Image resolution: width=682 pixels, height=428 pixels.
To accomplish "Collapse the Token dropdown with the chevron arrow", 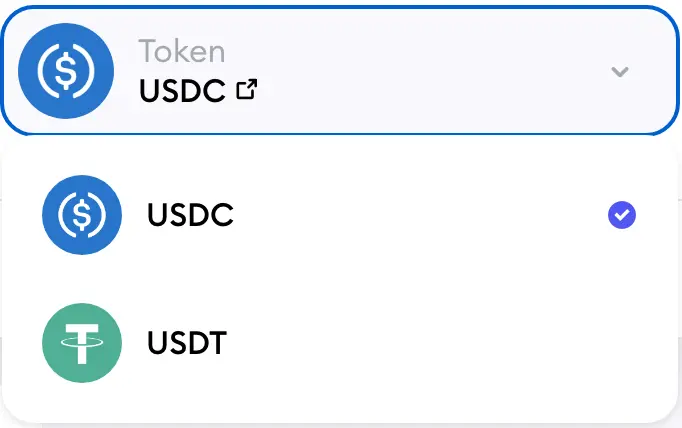I will [620, 71].
